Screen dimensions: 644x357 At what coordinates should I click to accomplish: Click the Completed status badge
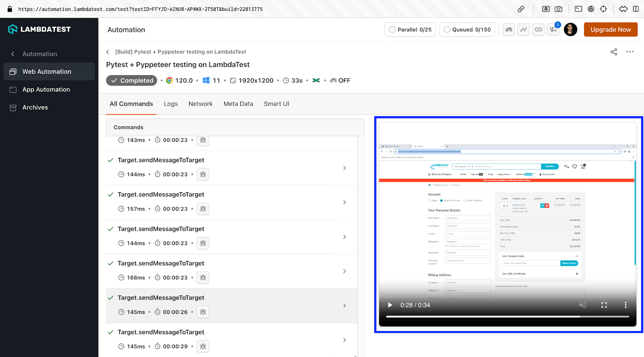tap(132, 80)
